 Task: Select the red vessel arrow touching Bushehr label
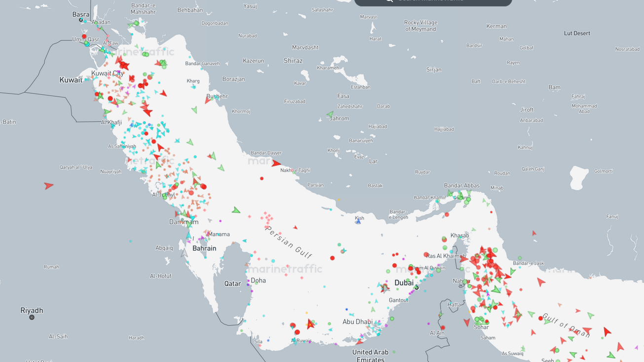tap(208, 99)
